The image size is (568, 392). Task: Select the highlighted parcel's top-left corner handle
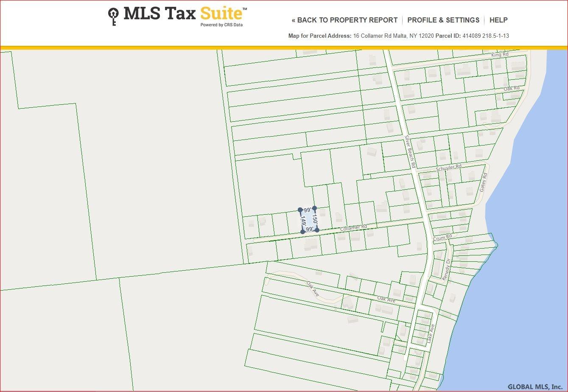pyautogui.click(x=300, y=210)
